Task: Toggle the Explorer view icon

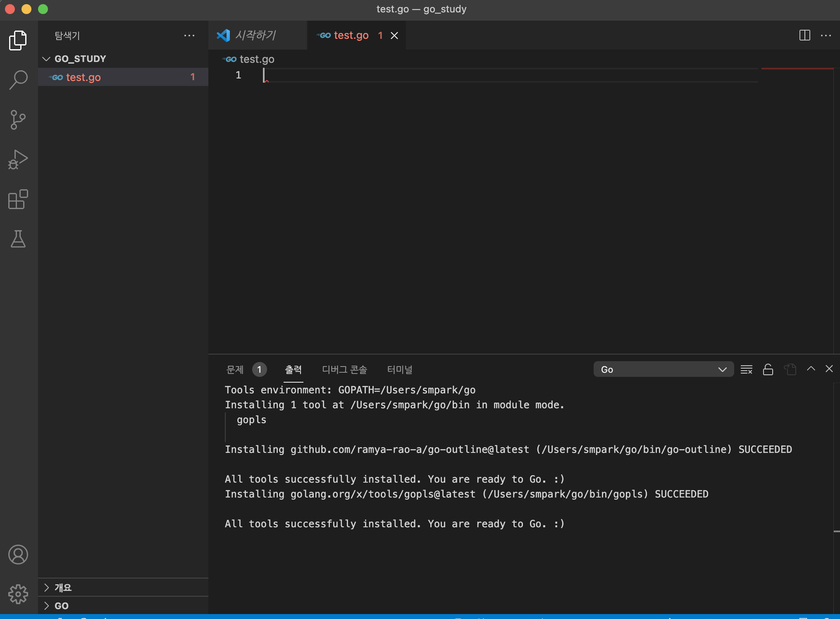Action: pyautogui.click(x=18, y=40)
